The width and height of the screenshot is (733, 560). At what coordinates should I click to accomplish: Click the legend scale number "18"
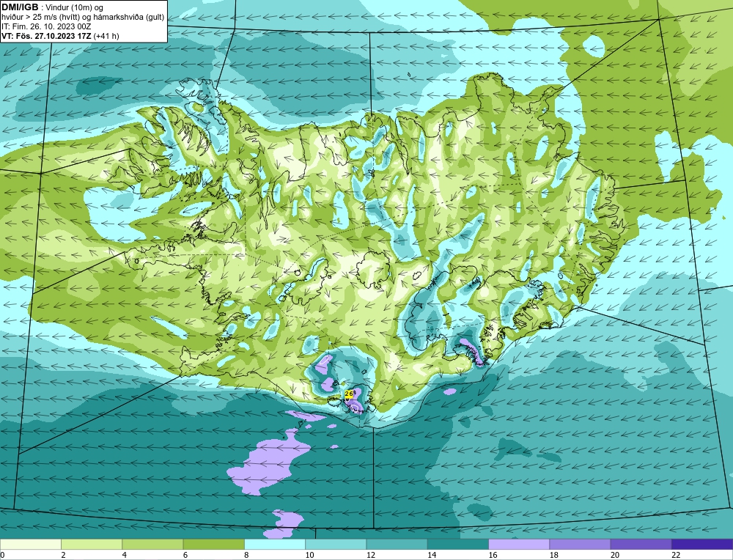coord(553,555)
